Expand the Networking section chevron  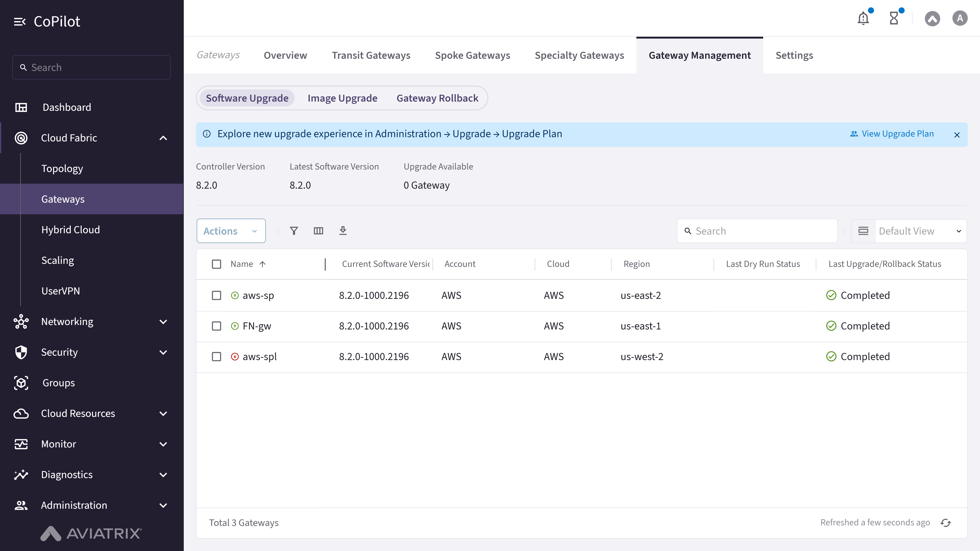[163, 322]
